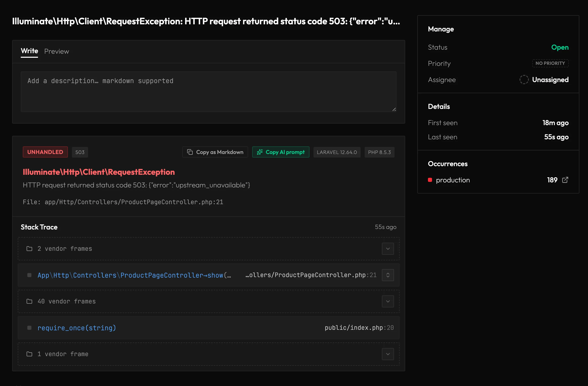Open the ProductPageController→show stack frame
This screenshot has height=386, width=588.
point(208,275)
